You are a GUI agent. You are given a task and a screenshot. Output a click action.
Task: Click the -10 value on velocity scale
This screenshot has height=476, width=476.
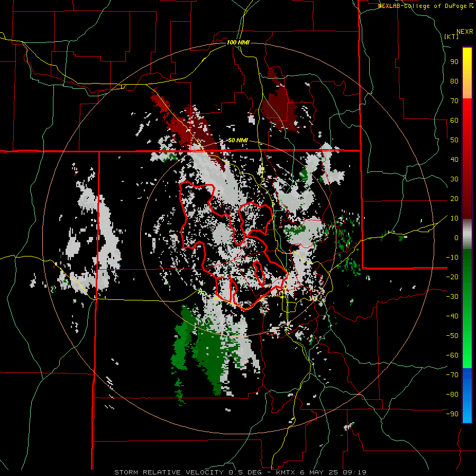(x=452, y=258)
